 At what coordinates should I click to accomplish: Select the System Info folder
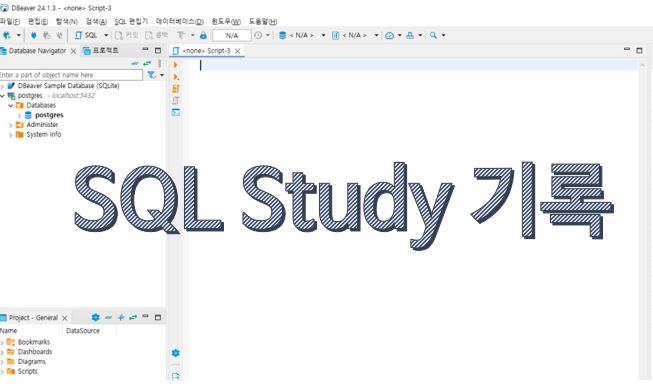(x=43, y=135)
